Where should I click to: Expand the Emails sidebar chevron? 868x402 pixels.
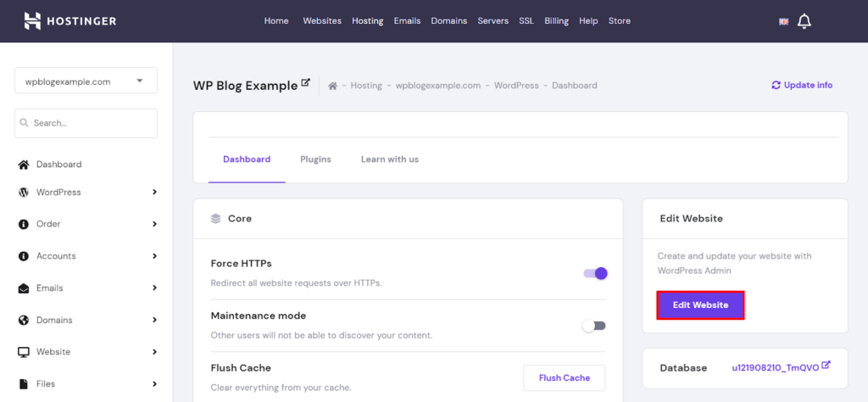point(154,288)
